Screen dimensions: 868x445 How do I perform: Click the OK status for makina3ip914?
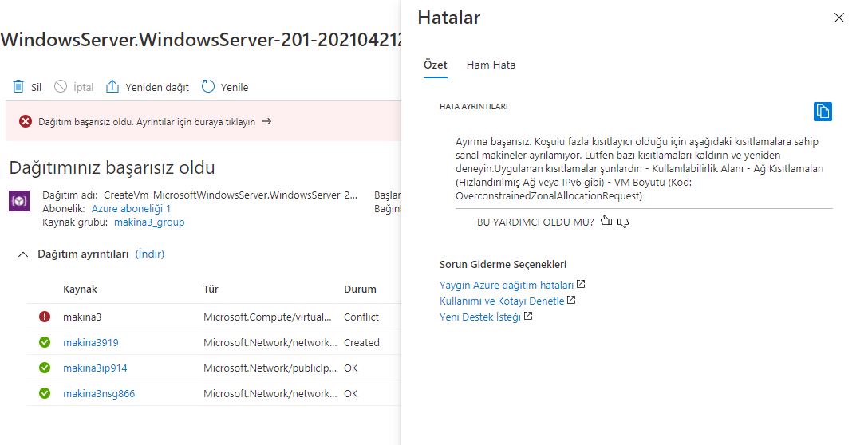(x=351, y=368)
